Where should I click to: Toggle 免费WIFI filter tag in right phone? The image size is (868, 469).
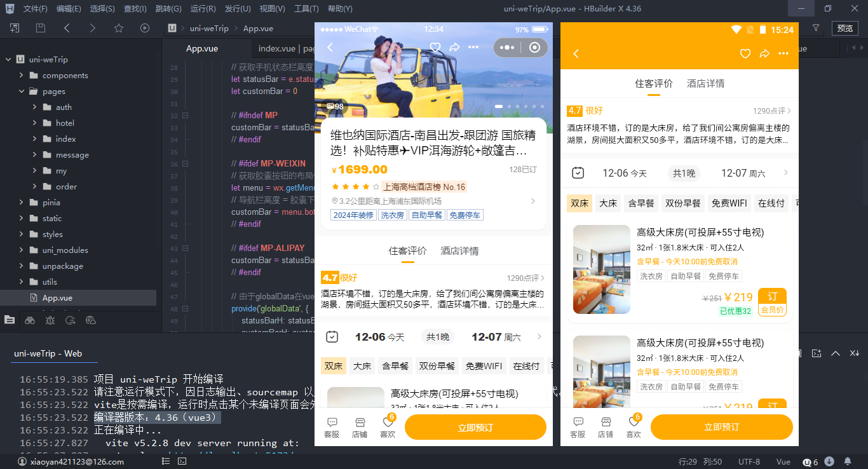(729, 203)
